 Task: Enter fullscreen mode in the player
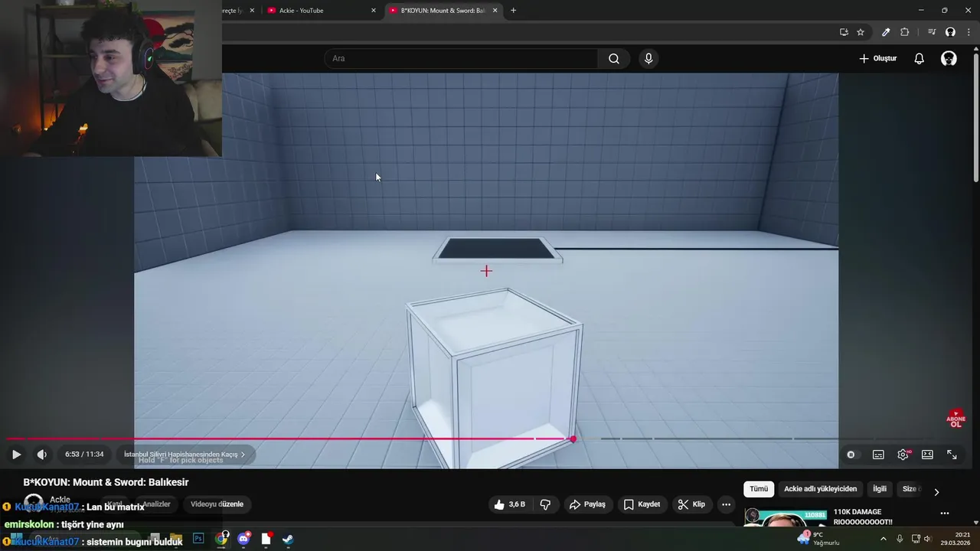(952, 455)
